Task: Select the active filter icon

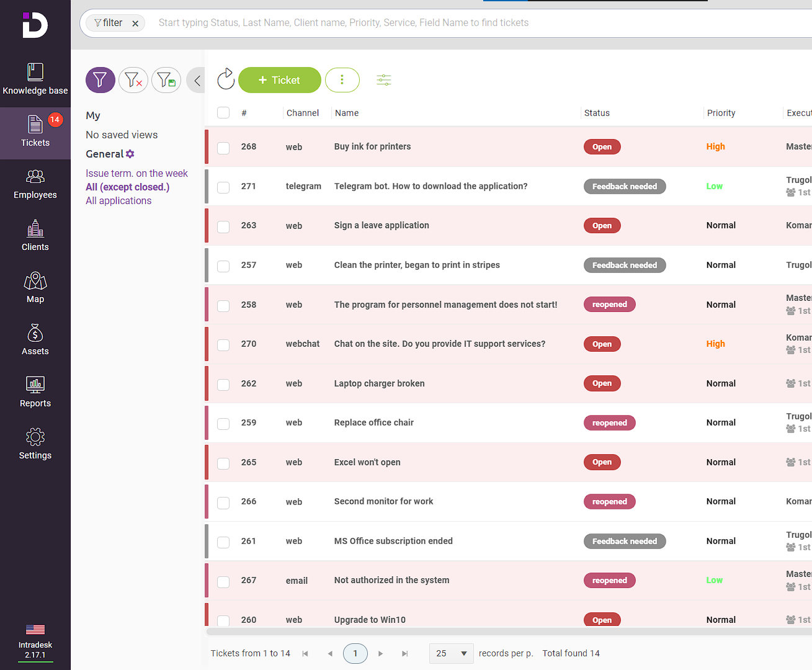Action: click(x=100, y=80)
